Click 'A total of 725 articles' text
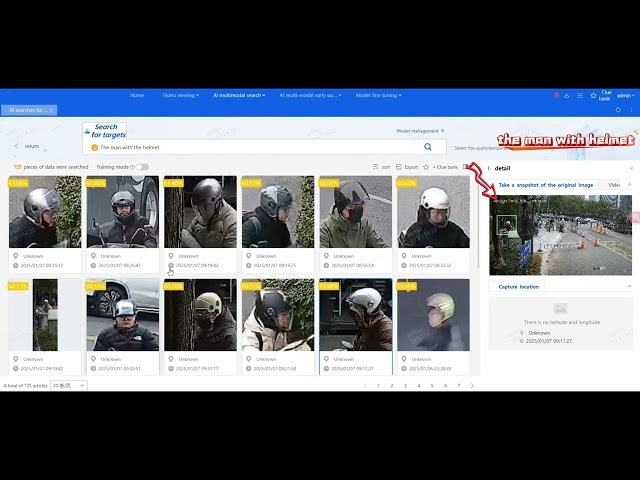 click(25, 385)
